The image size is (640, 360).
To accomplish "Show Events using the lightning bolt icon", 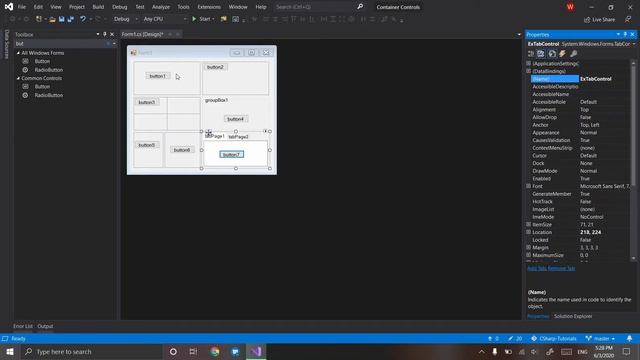I will point(562,54).
